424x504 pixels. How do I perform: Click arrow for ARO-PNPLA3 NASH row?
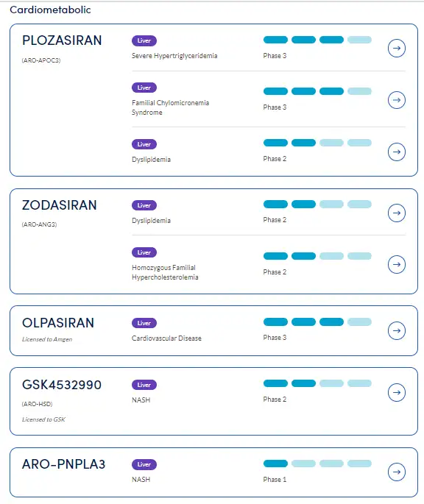[x=396, y=472]
